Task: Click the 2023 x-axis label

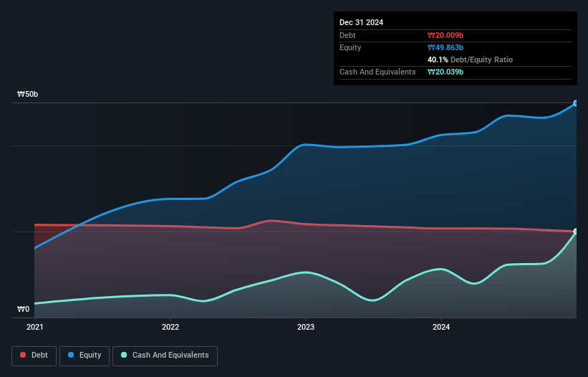Action: (306, 327)
